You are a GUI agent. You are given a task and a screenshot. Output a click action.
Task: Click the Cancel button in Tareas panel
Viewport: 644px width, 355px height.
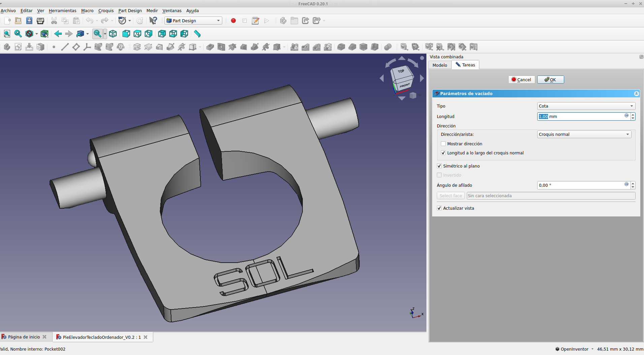(x=521, y=80)
